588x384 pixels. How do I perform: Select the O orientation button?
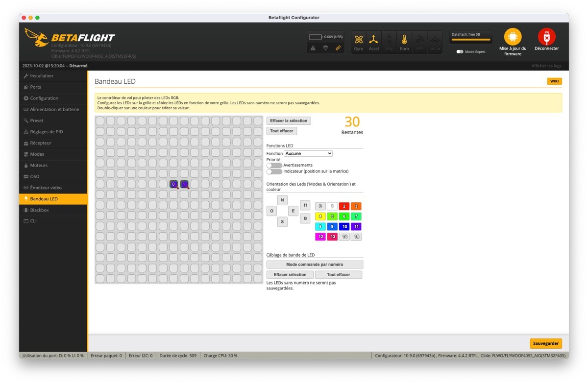coord(271,211)
